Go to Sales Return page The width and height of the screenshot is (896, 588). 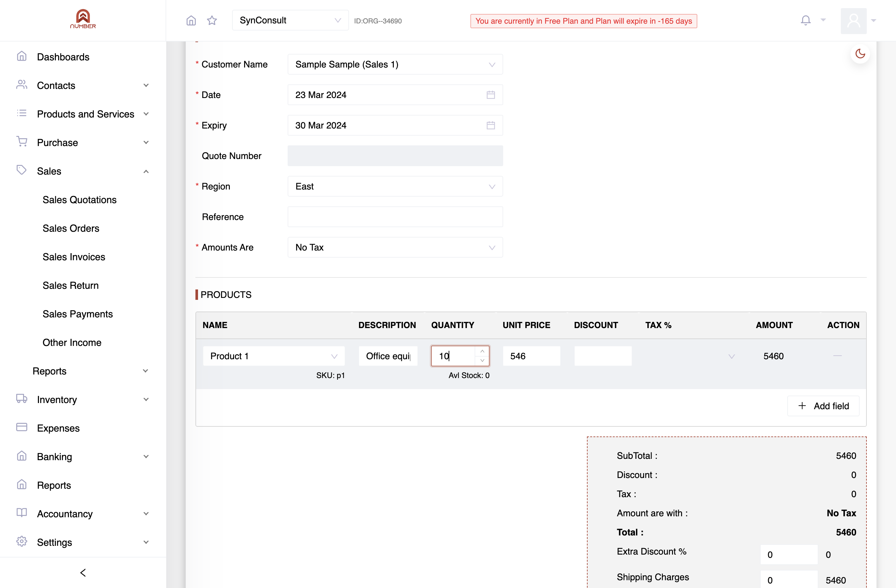tap(70, 286)
